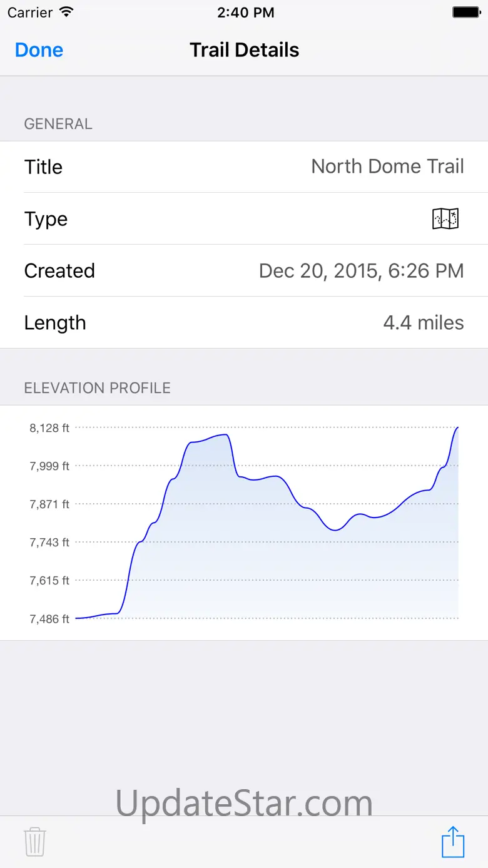488x868 pixels.
Task: Edit the North Dome Trail title
Action: 387,166
